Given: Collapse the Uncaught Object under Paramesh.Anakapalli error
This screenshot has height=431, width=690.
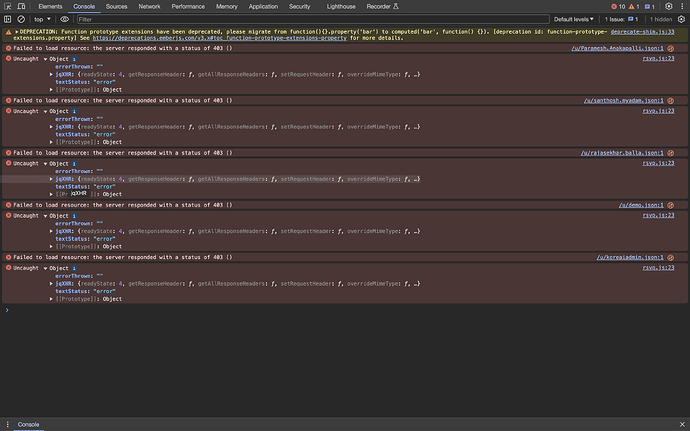Looking at the screenshot, I should pos(45,59).
